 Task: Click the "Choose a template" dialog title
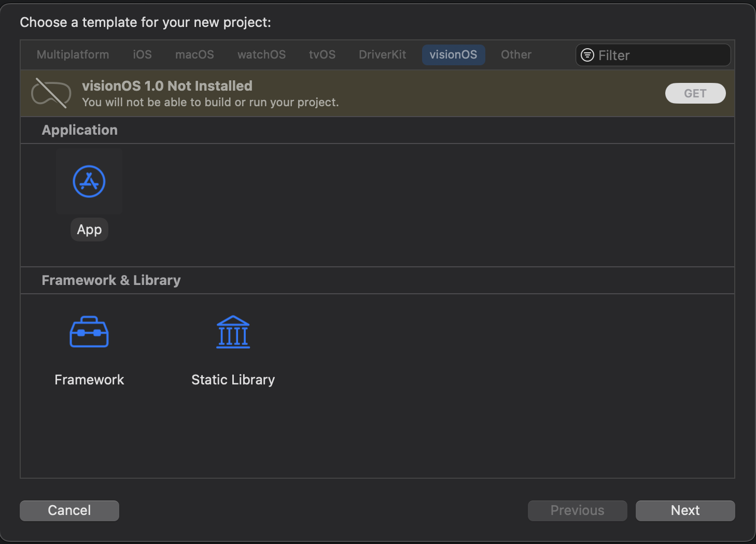(145, 22)
